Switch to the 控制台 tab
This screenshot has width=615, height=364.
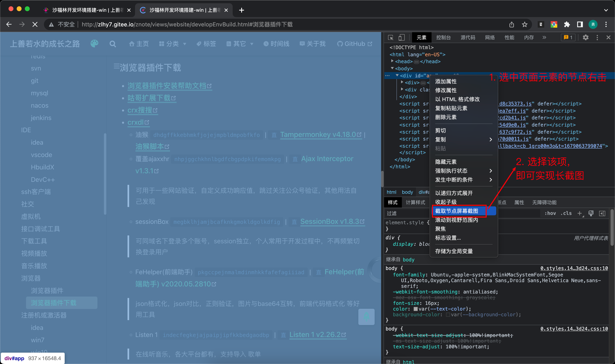coord(443,38)
